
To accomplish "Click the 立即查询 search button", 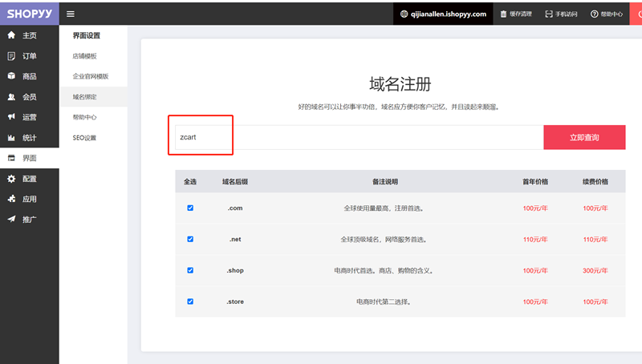I will pyautogui.click(x=584, y=137).
